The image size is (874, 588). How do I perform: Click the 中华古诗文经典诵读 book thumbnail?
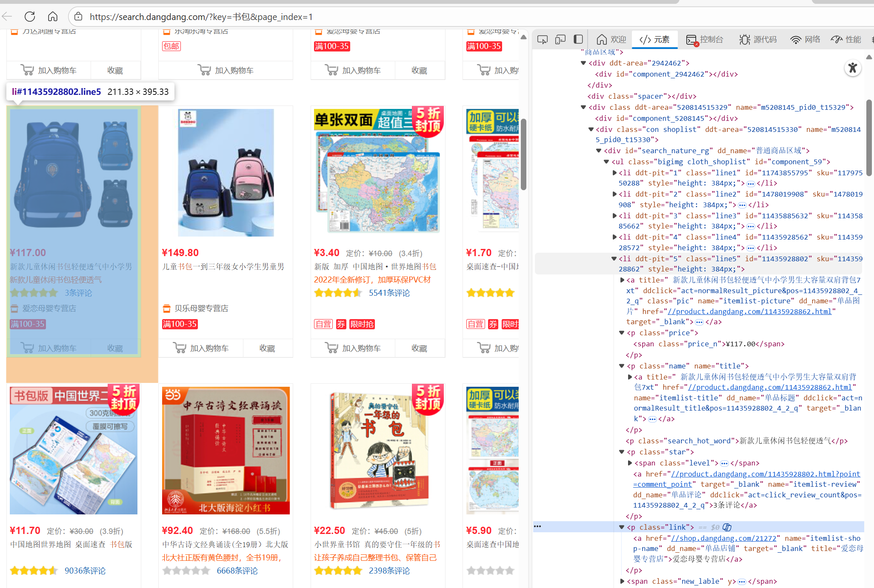tap(226, 451)
